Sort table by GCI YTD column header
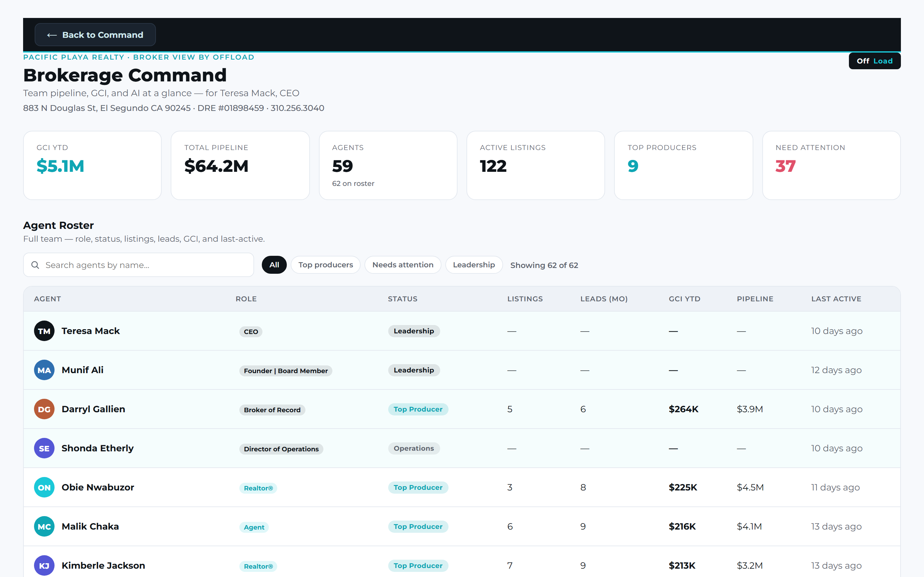 click(685, 299)
